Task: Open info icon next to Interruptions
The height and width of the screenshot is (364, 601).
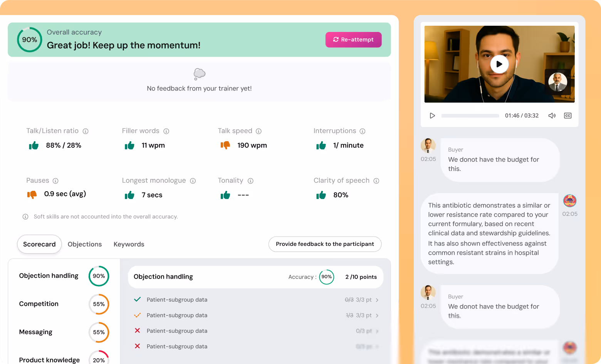Action: (363, 131)
